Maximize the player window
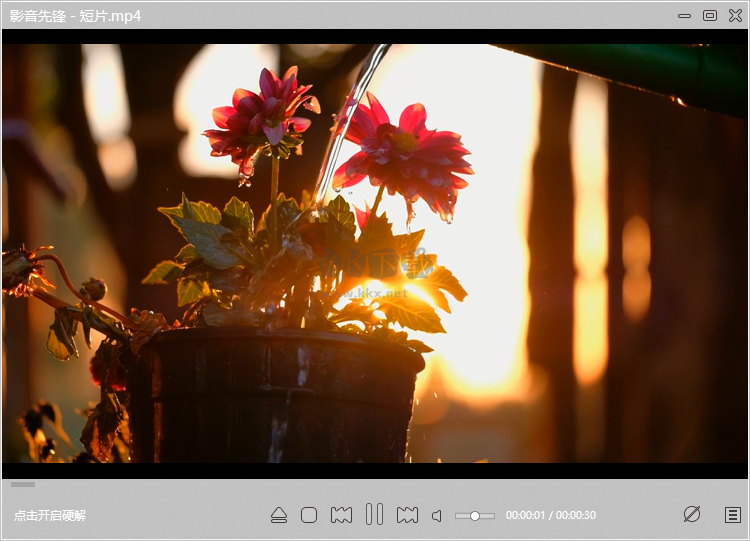This screenshot has width=750, height=541. pos(710,16)
